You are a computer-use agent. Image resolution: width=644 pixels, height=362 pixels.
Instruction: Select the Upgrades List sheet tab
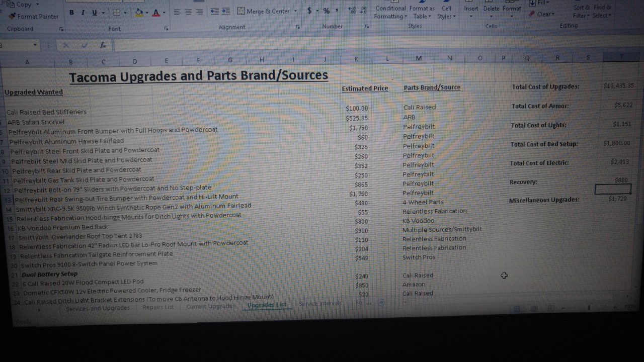[267, 305]
